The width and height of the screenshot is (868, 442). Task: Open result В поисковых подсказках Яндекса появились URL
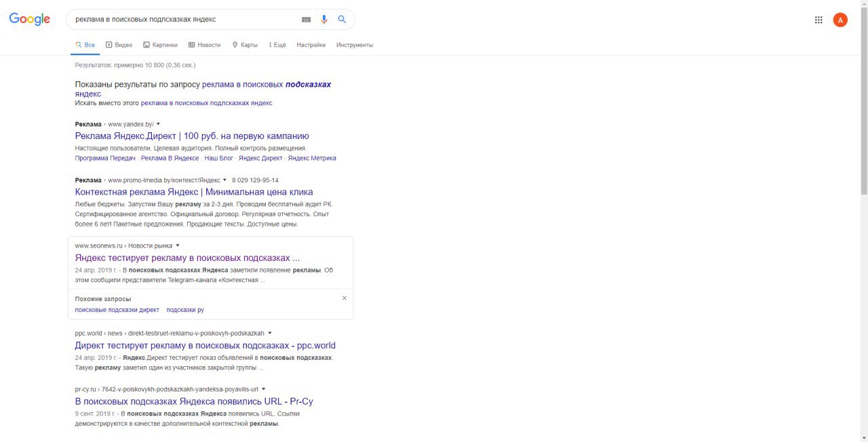click(x=194, y=401)
